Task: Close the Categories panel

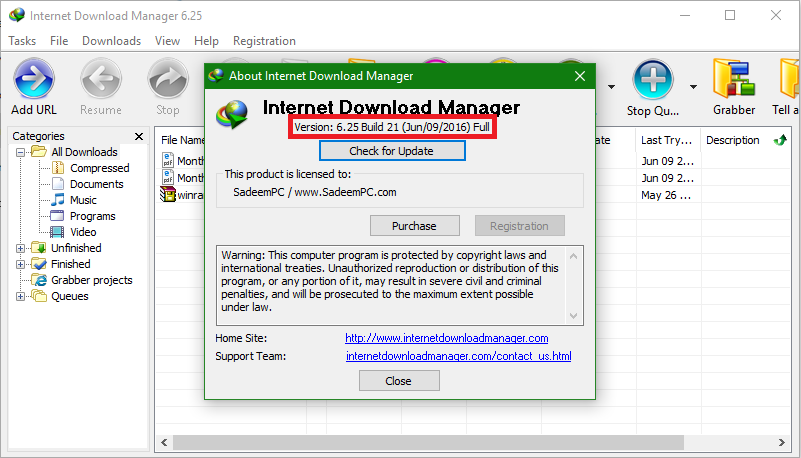Action: pos(139,136)
